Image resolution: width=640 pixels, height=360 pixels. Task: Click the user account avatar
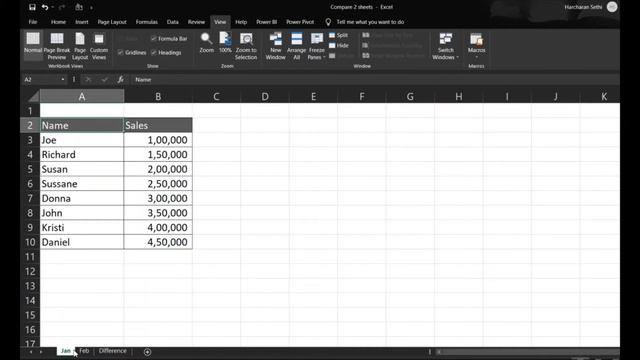612,7
